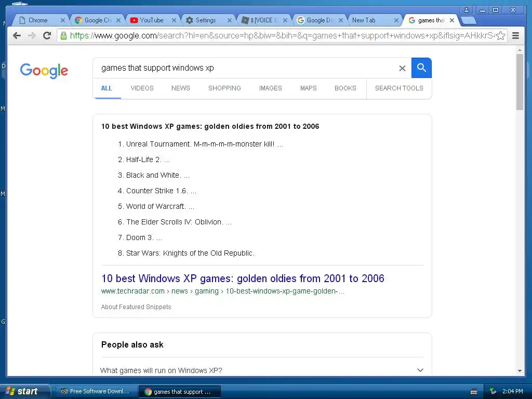Viewport: 532px width, 399px height.
Task: Open the Chrome hamburger menu
Action: pos(515,35)
